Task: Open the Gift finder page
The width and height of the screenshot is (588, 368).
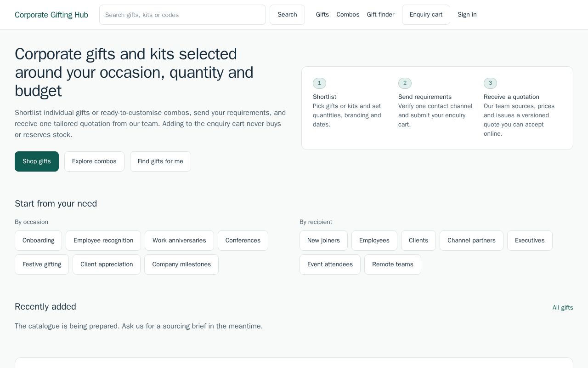Action: [380, 15]
